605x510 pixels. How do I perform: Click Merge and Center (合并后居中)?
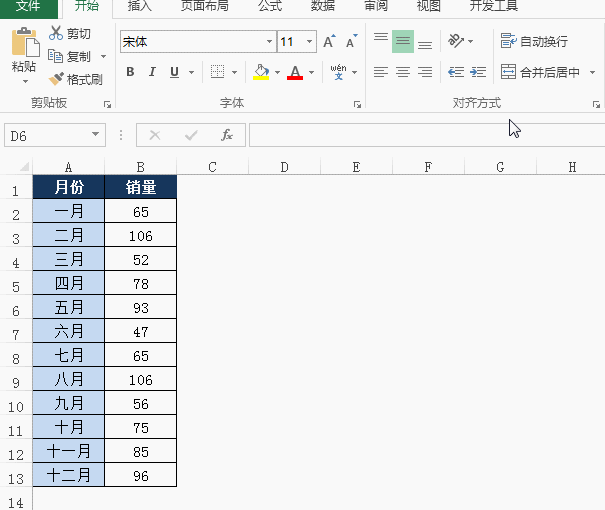540,72
